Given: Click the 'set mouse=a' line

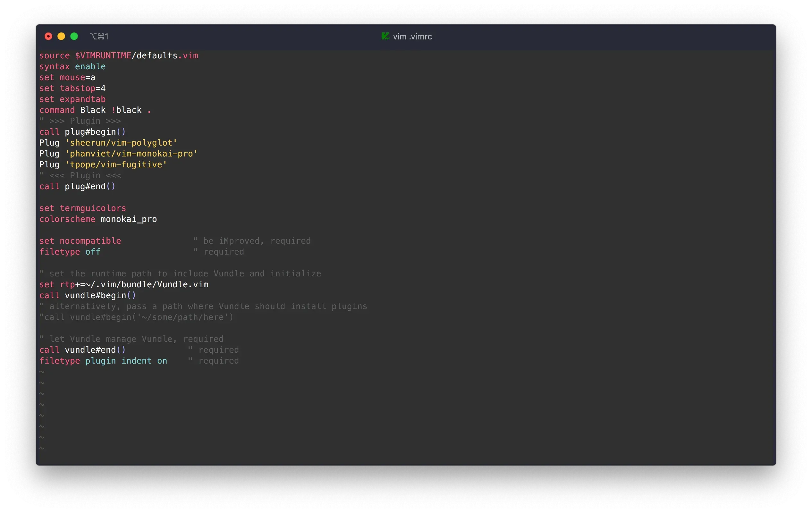Looking at the screenshot, I should click(x=67, y=78).
